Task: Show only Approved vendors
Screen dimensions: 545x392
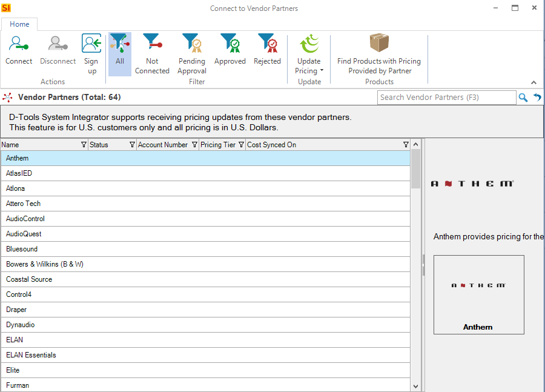Action: [x=230, y=50]
